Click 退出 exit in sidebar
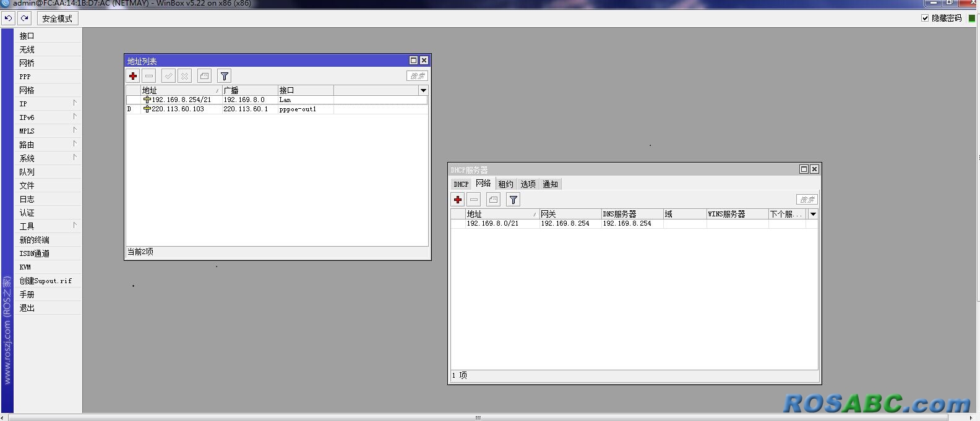This screenshot has width=980, height=421. tap(48, 308)
